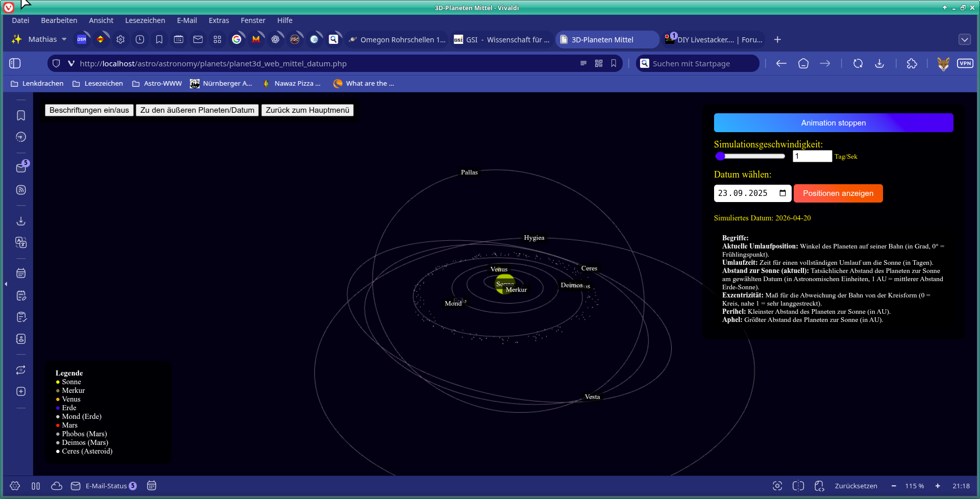Switch to the GSI Wissenschaft tab
Screen dimensions: 980x499
[x=502, y=39]
